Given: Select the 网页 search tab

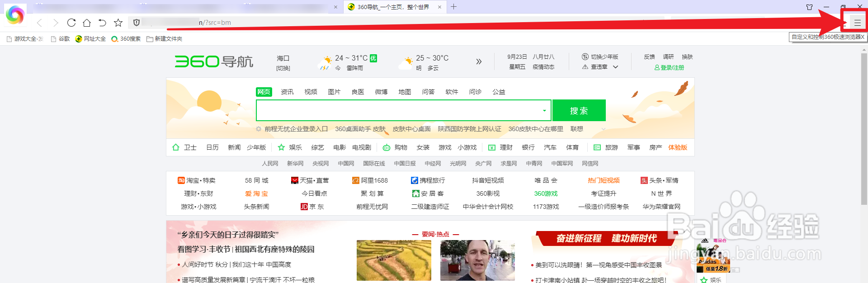Looking at the screenshot, I should tap(264, 92).
